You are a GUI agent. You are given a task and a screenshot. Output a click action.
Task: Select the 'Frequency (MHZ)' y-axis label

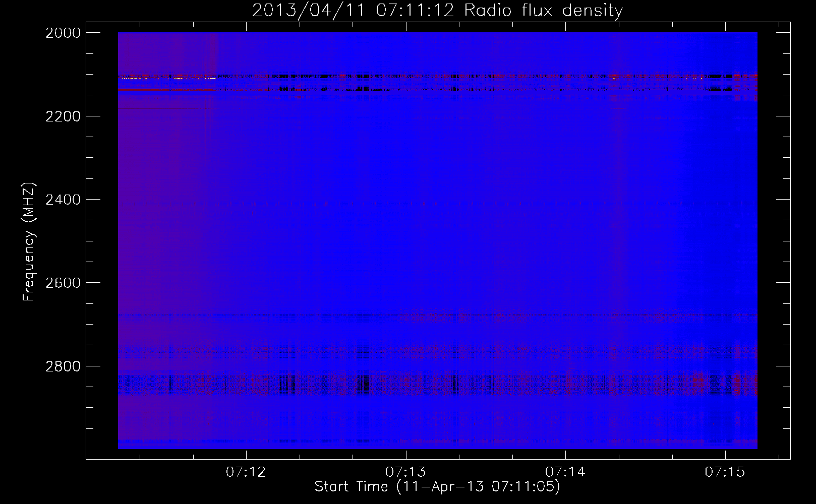[29, 242]
